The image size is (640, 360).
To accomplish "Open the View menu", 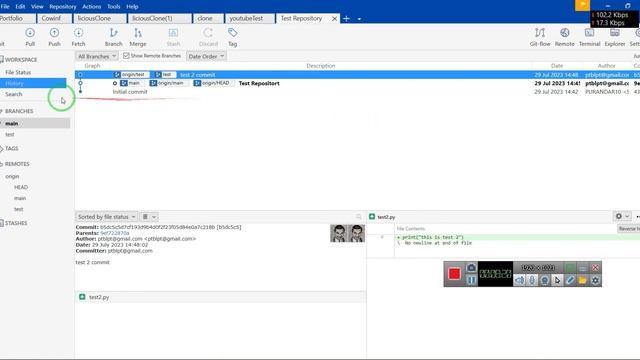I will tap(37, 7).
